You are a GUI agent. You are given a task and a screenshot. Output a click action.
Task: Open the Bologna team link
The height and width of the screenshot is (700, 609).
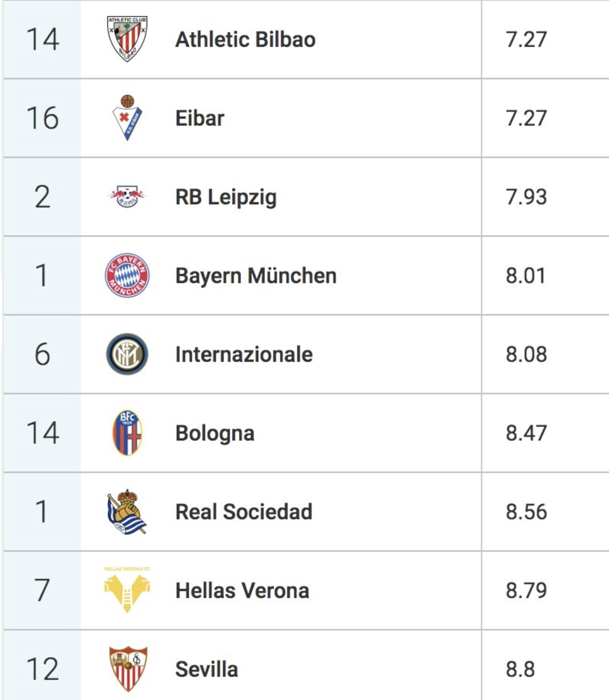[x=215, y=433]
